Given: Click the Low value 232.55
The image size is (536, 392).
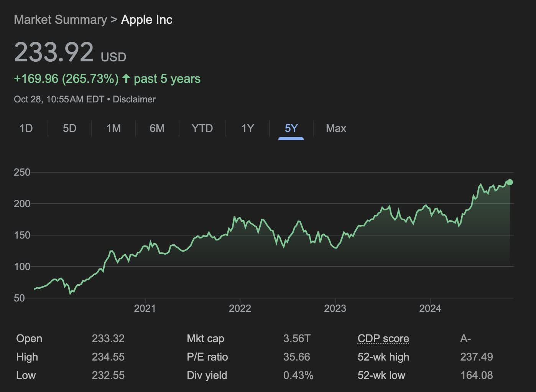Looking at the screenshot, I should (108, 376).
